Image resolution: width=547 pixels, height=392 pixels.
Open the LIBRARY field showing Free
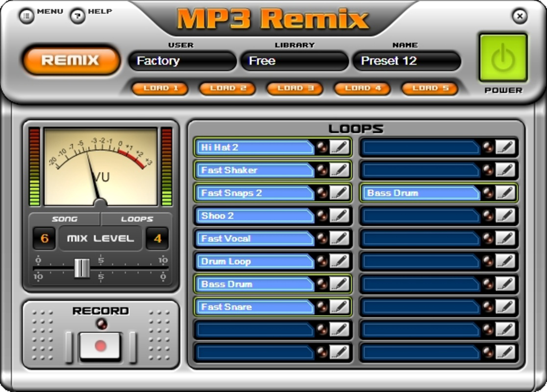[295, 61]
